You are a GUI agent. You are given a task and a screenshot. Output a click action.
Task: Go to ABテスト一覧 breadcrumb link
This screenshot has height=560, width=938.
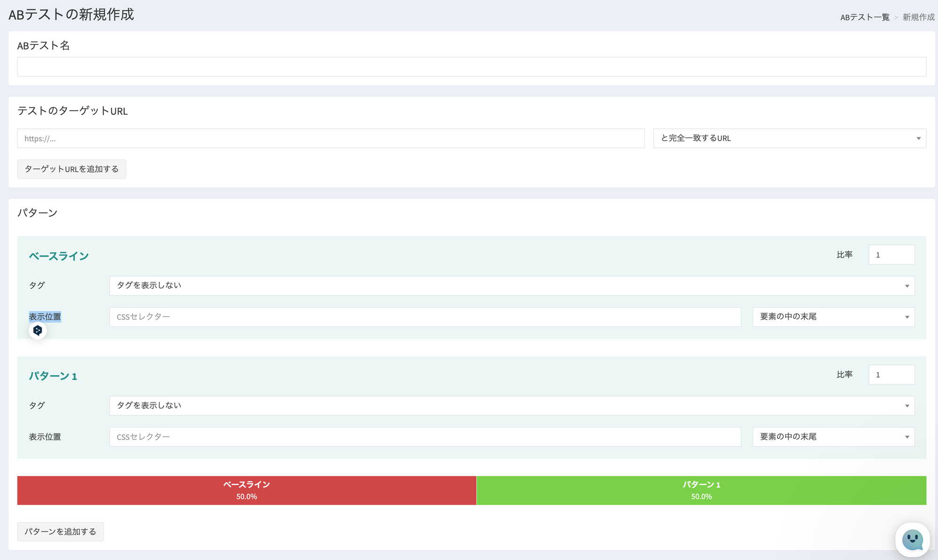(x=864, y=17)
